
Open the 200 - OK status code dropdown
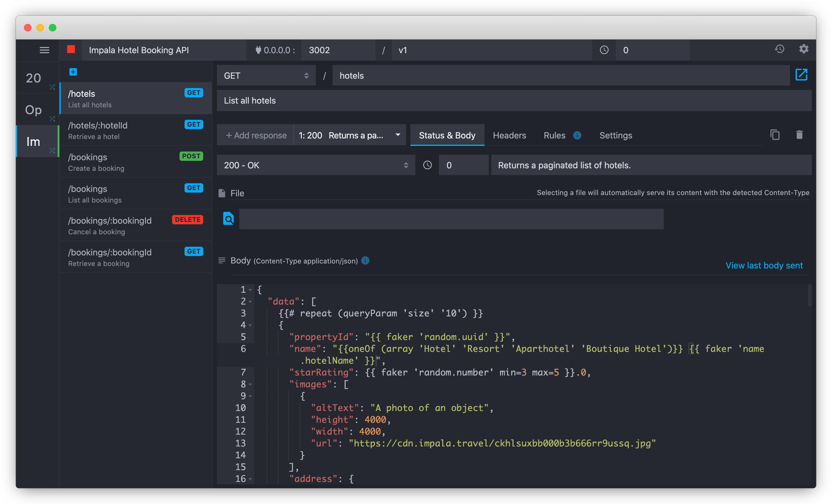coord(316,165)
